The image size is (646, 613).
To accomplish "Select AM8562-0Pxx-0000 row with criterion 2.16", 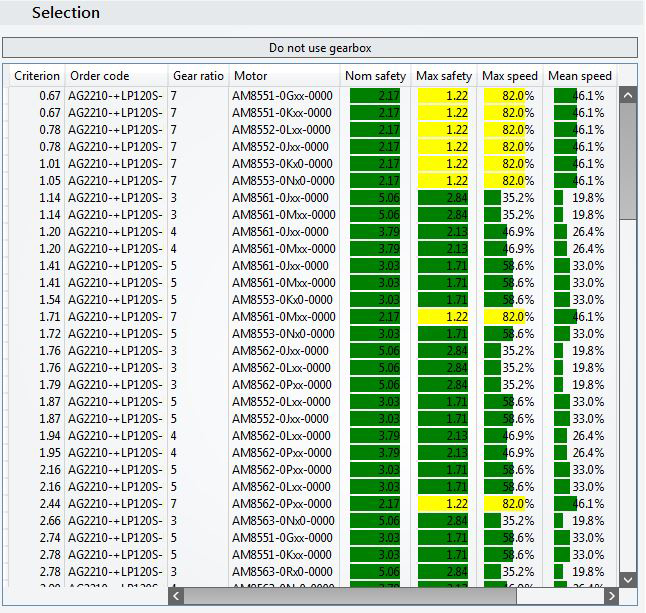I will click(x=313, y=470).
